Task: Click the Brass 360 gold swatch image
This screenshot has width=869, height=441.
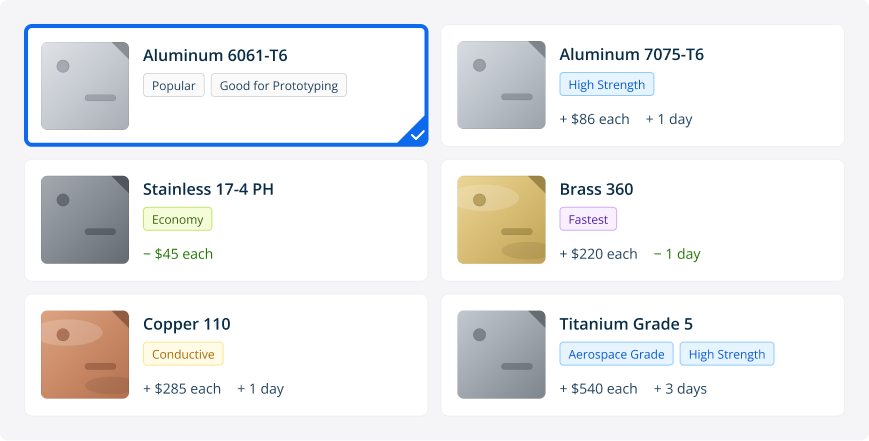Action: pos(501,220)
